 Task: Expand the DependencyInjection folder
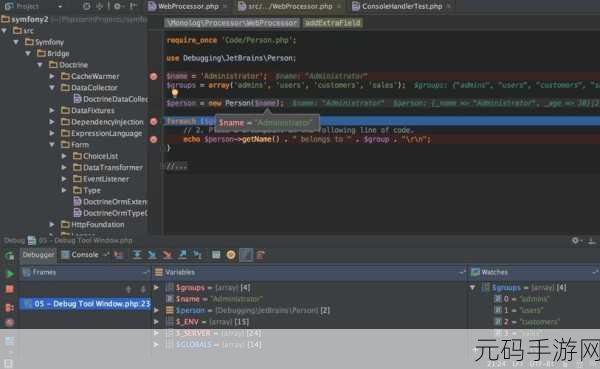(x=52, y=122)
